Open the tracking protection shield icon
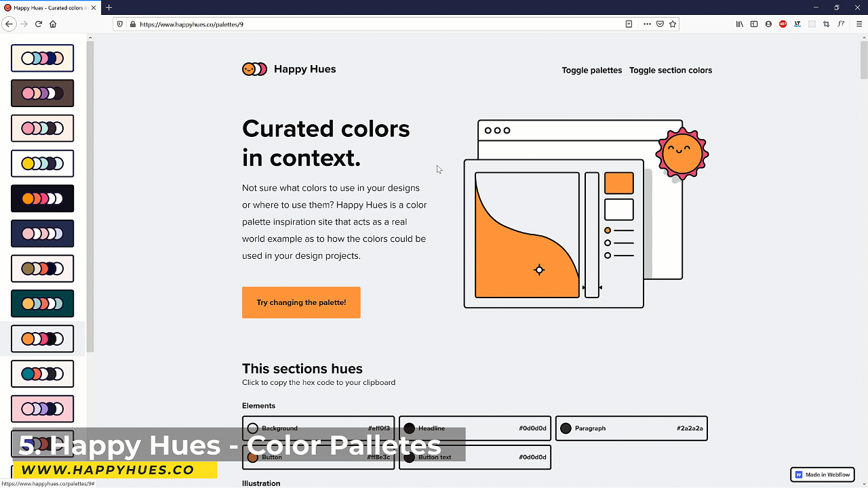 (x=120, y=24)
